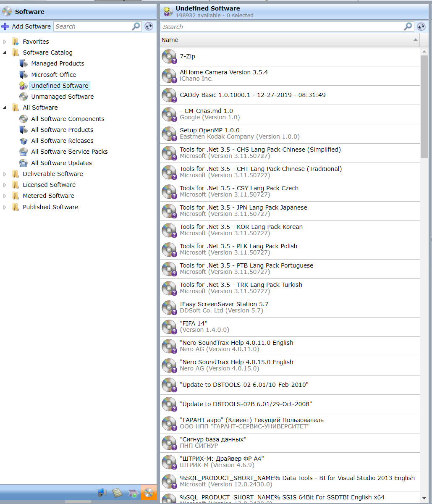Click the Name column sort arrow
The image size is (432, 504).
pyautogui.click(x=415, y=40)
